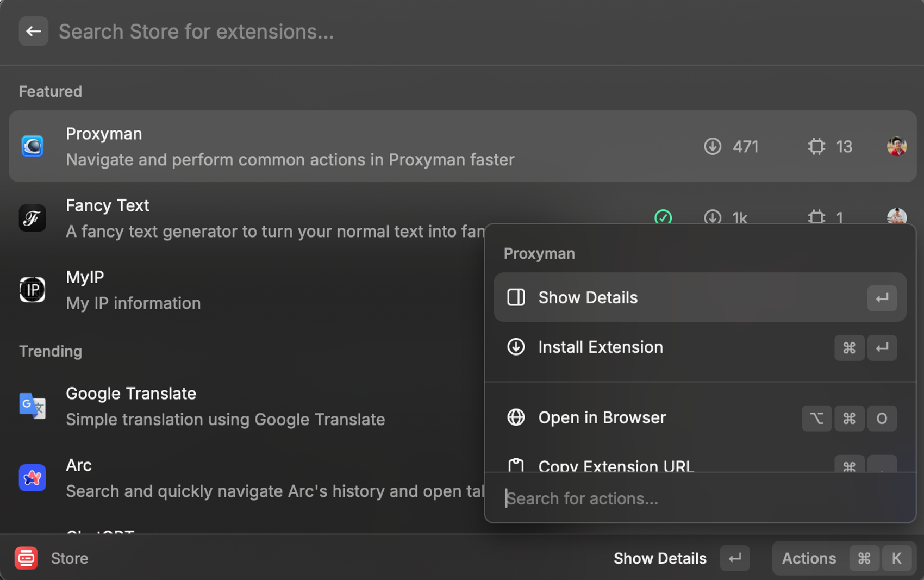Click the 471 download count text
Screen dimensions: 924x580
pos(746,147)
